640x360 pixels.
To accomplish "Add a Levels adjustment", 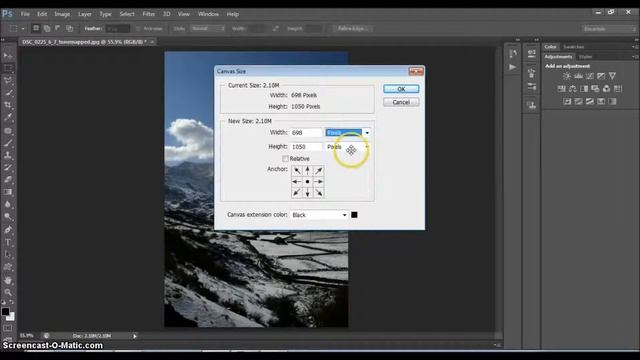I will coord(578,76).
